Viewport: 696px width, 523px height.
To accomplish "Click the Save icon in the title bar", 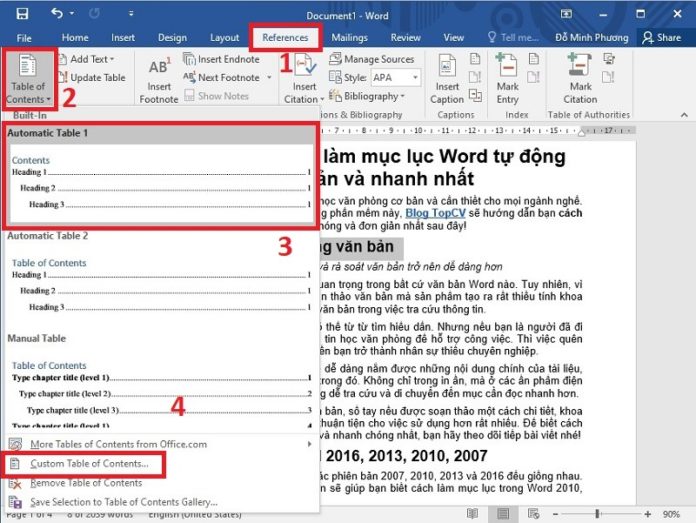I will click(x=22, y=14).
